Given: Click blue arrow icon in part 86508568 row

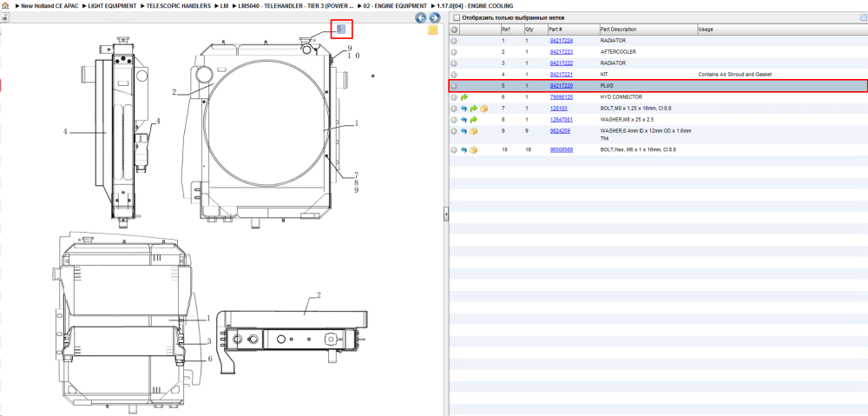Looking at the screenshot, I should pos(464,150).
